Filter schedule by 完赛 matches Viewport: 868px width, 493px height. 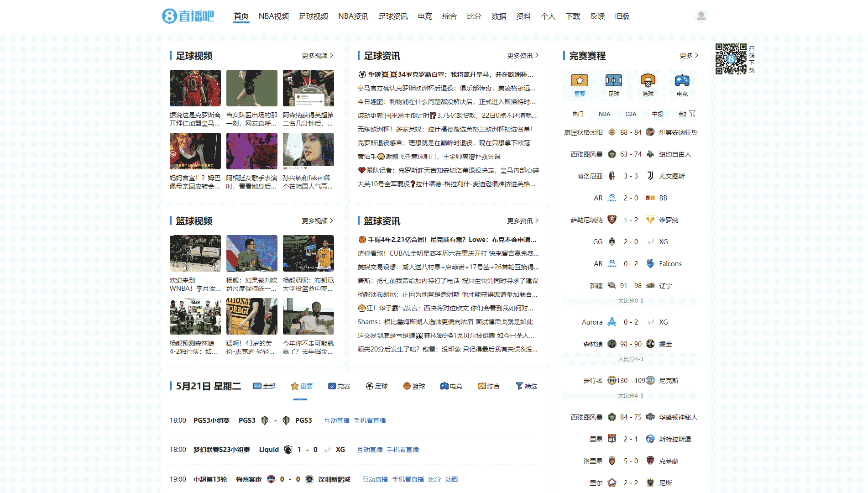tap(339, 386)
